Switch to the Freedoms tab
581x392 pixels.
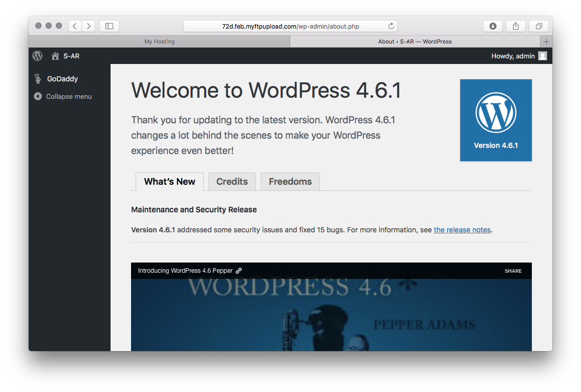tap(290, 182)
